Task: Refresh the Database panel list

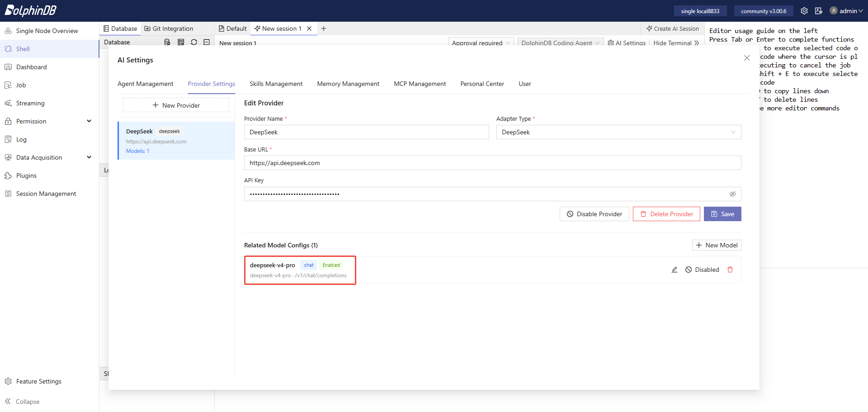Action: 194,42
